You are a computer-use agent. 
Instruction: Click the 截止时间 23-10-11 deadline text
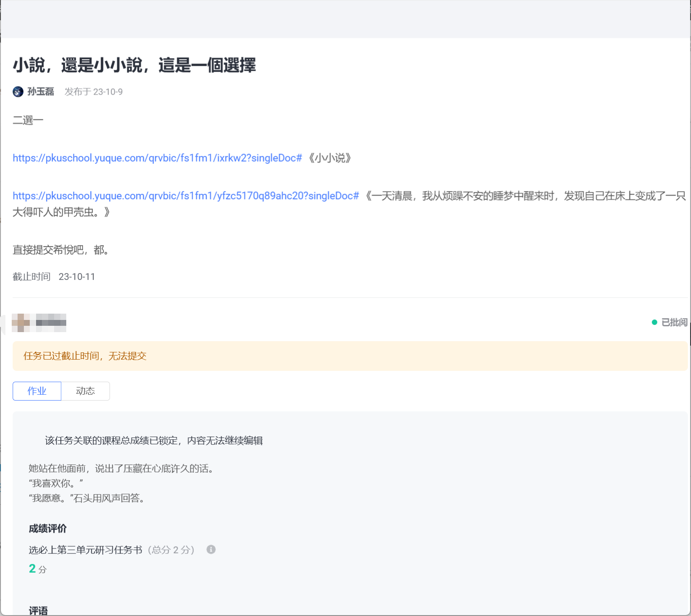point(54,277)
